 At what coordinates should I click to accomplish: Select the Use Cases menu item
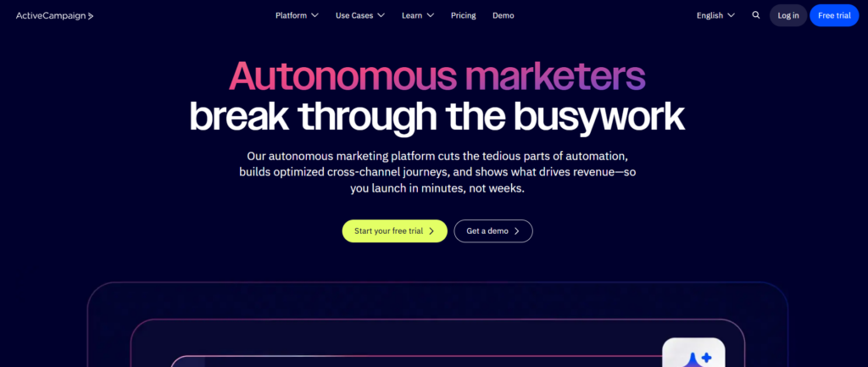coord(353,15)
